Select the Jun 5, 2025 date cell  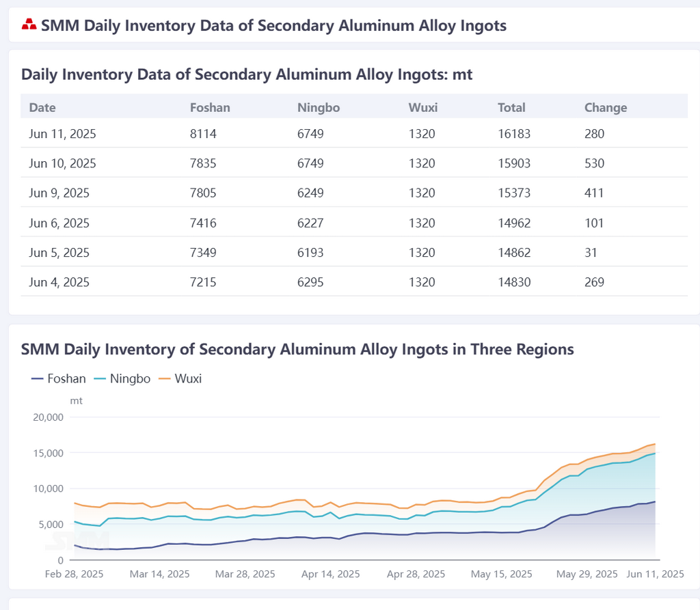59,253
